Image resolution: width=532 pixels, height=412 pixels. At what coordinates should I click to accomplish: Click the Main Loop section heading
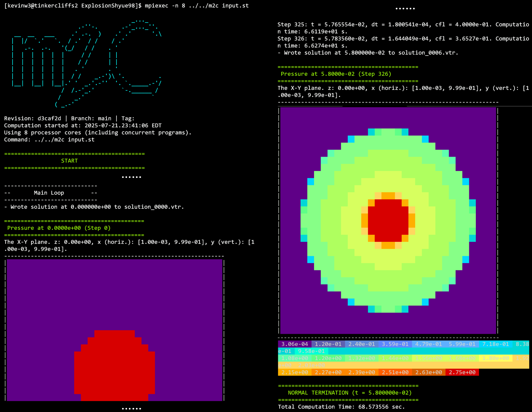49,193
